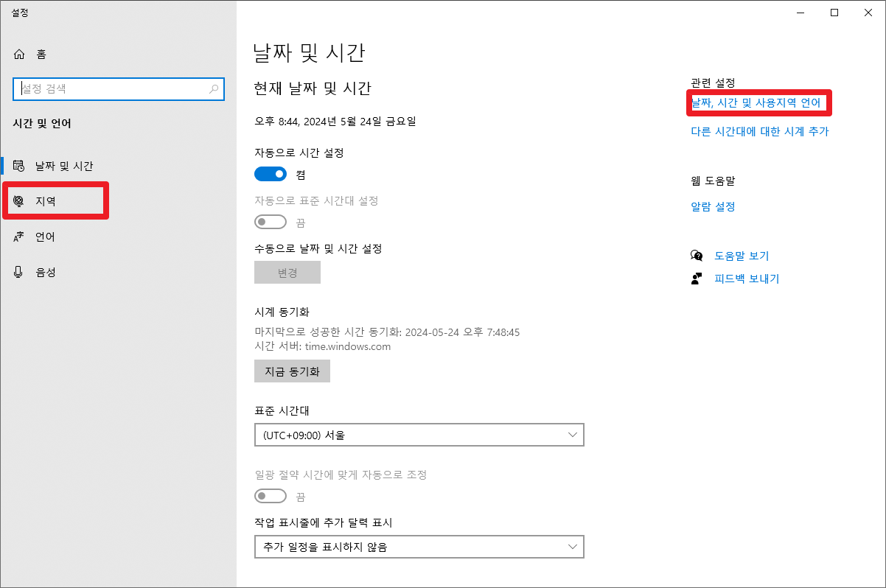Click the 날짜 및 시간 page title
886x588 pixels.
[x=309, y=52]
